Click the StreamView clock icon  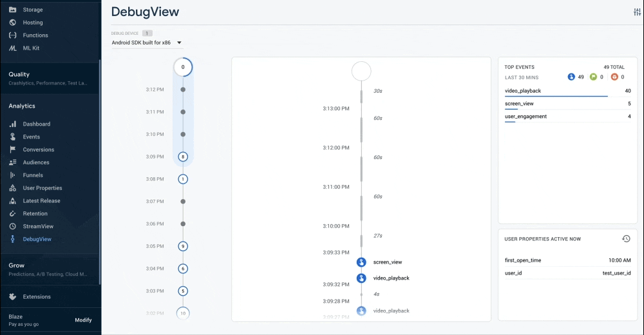pos(12,227)
